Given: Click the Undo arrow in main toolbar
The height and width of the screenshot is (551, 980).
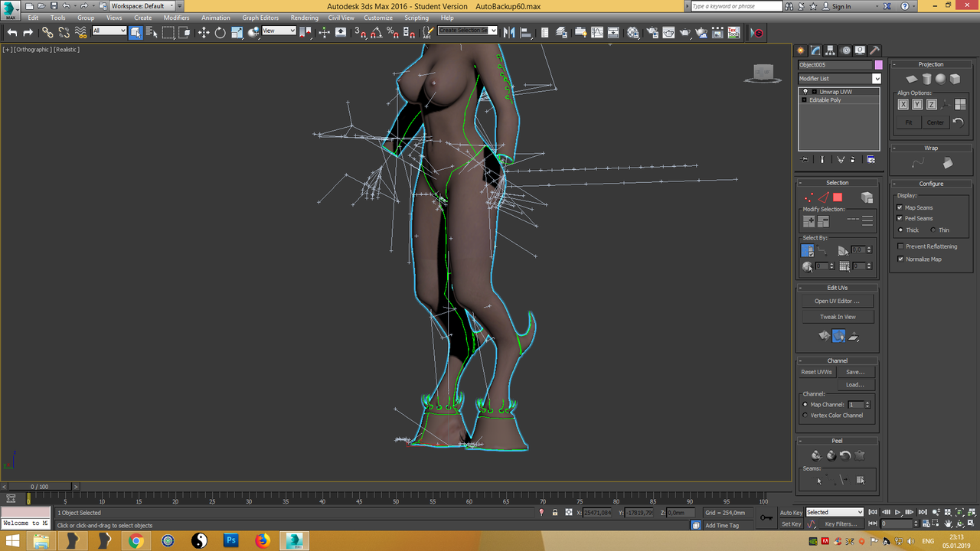Looking at the screenshot, I should point(12,32).
